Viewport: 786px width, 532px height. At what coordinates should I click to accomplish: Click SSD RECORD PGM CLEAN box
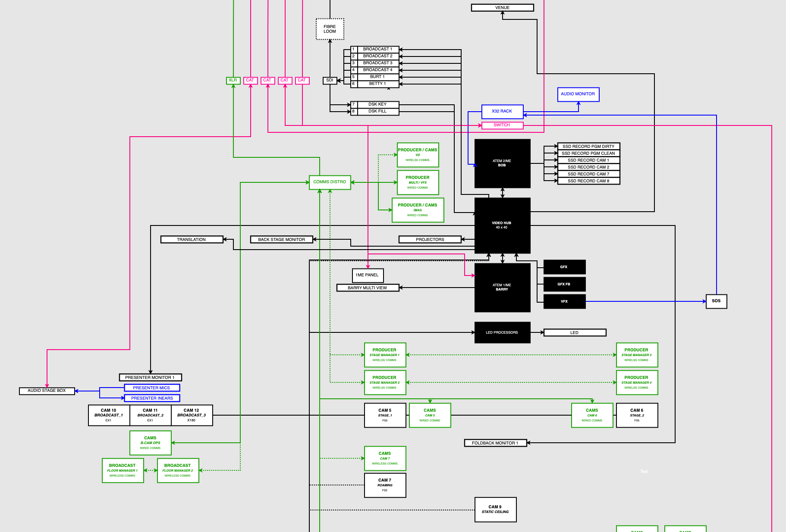pos(588,153)
